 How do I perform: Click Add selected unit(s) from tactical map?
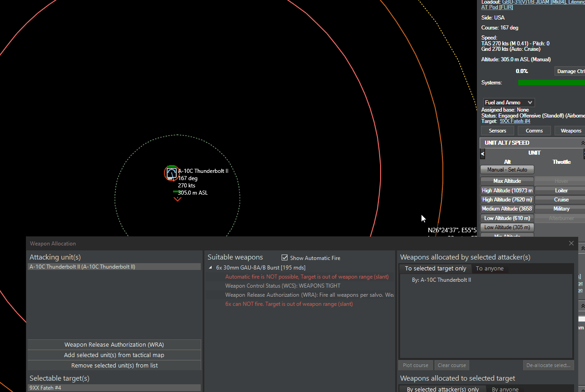(114, 355)
